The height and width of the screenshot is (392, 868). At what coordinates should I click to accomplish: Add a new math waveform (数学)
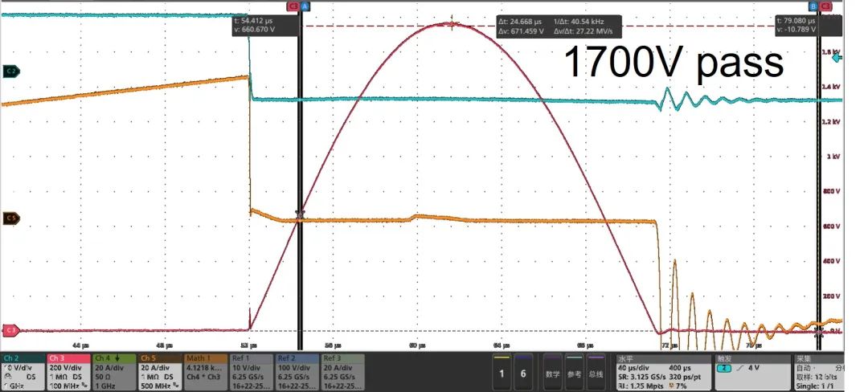(x=552, y=373)
